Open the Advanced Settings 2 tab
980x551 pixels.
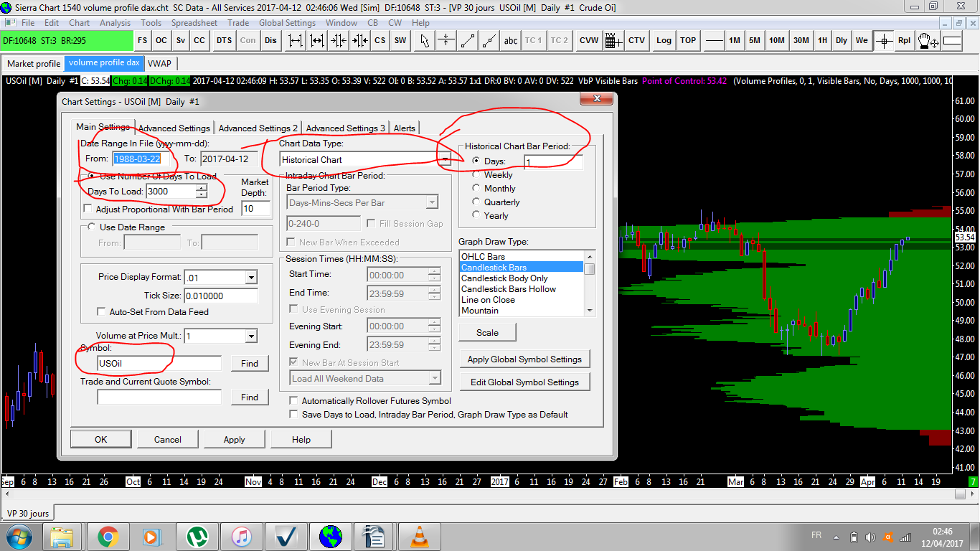pos(258,128)
